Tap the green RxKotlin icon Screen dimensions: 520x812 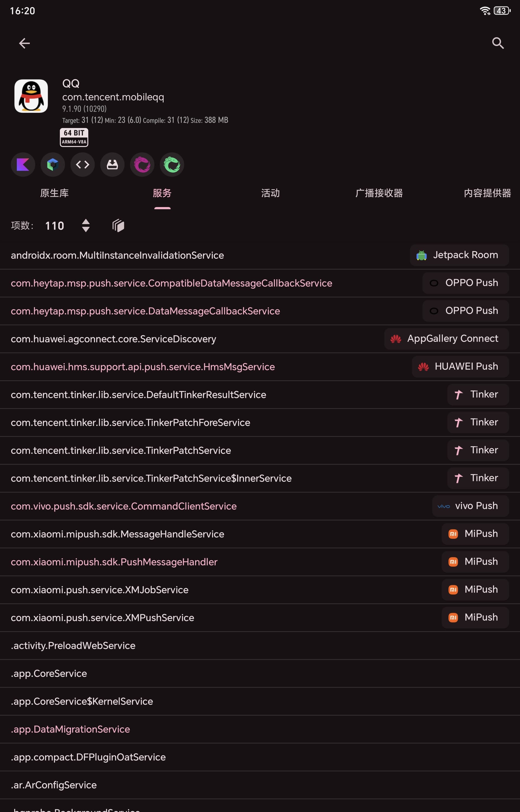click(172, 165)
